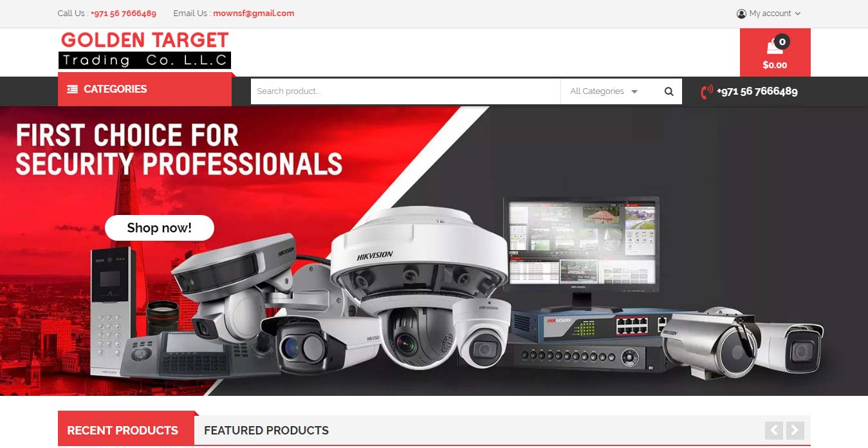
Task: Click the "Email Us :" label
Action: click(x=192, y=14)
